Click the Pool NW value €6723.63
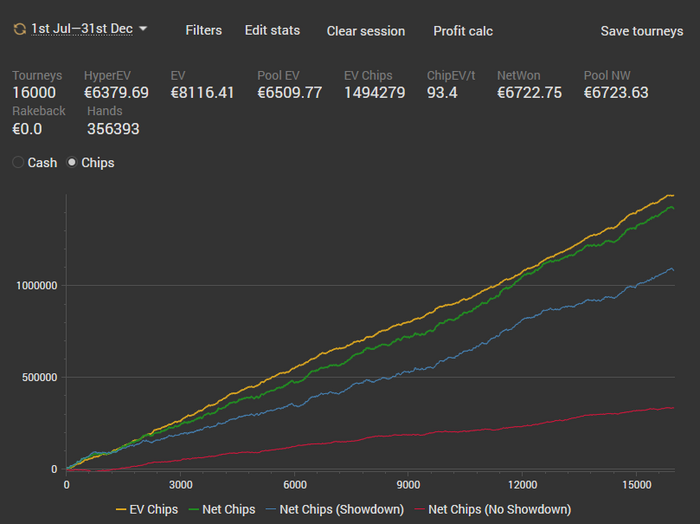 coord(616,93)
